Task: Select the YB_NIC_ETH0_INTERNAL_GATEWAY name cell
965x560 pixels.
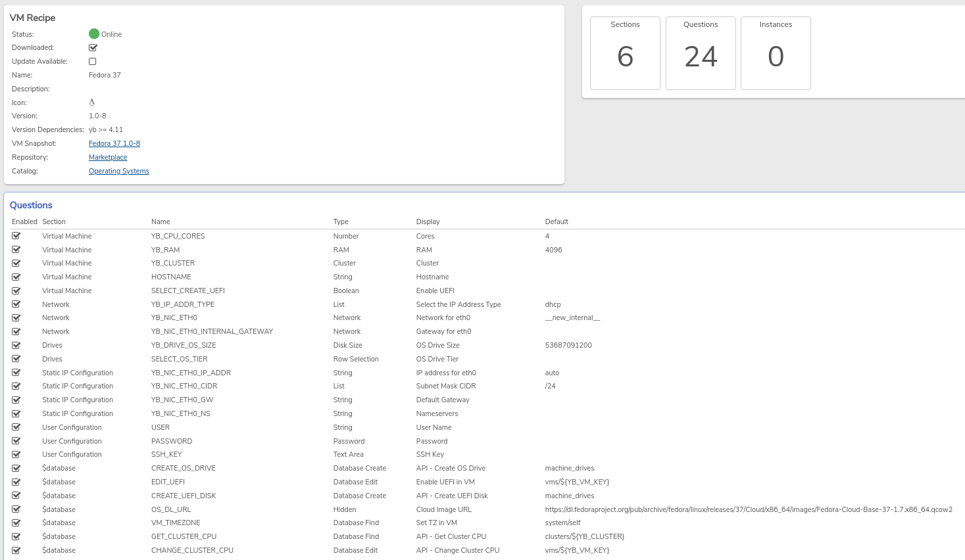Action: tap(212, 331)
